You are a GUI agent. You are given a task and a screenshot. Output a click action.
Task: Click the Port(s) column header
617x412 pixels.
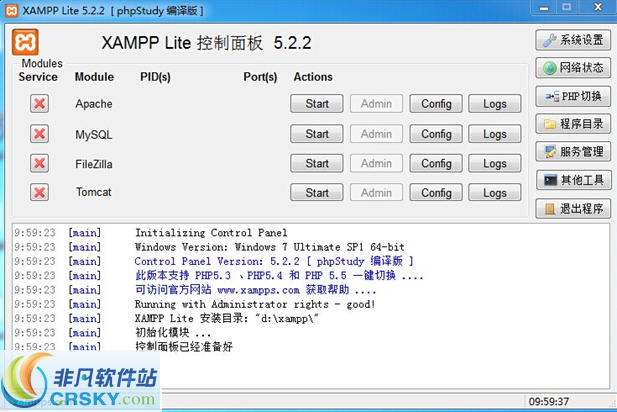(x=260, y=77)
